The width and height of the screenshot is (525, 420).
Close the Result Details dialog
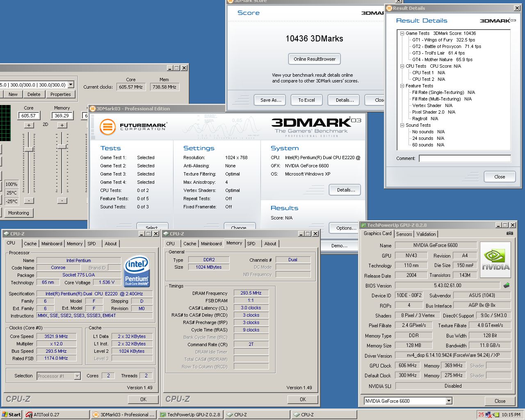click(x=500, y=177)
